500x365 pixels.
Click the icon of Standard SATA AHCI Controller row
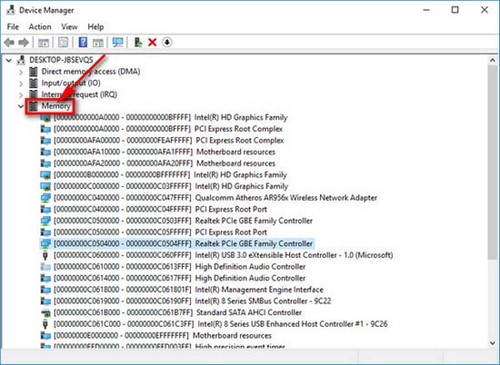45,313
